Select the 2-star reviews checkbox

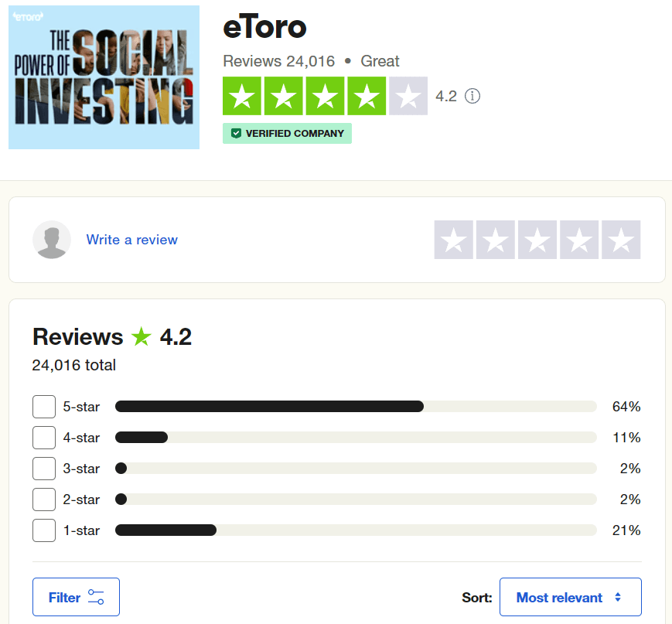coord(44,500)
